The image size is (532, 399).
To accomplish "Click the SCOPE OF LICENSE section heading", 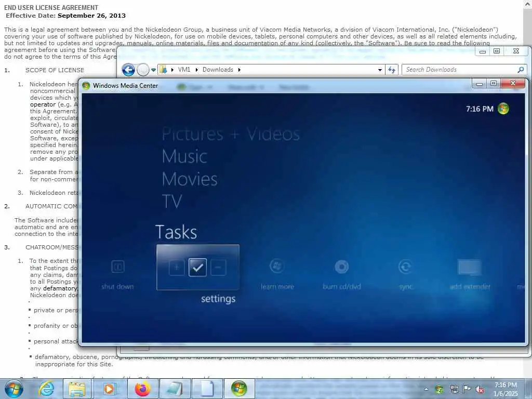I will click(55, 70).
